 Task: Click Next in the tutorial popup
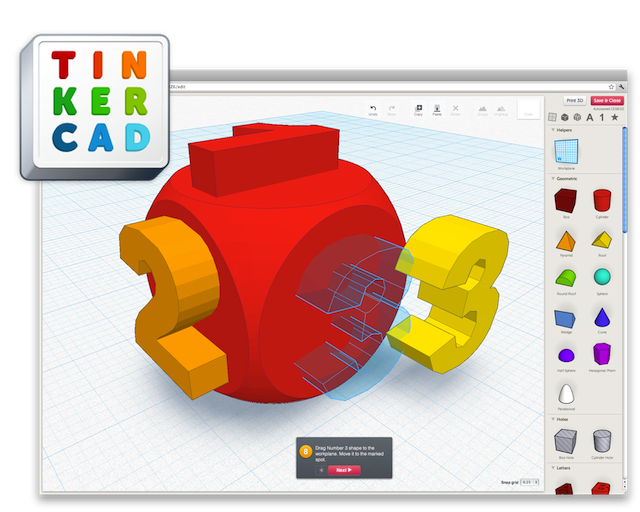click(344, 470)
